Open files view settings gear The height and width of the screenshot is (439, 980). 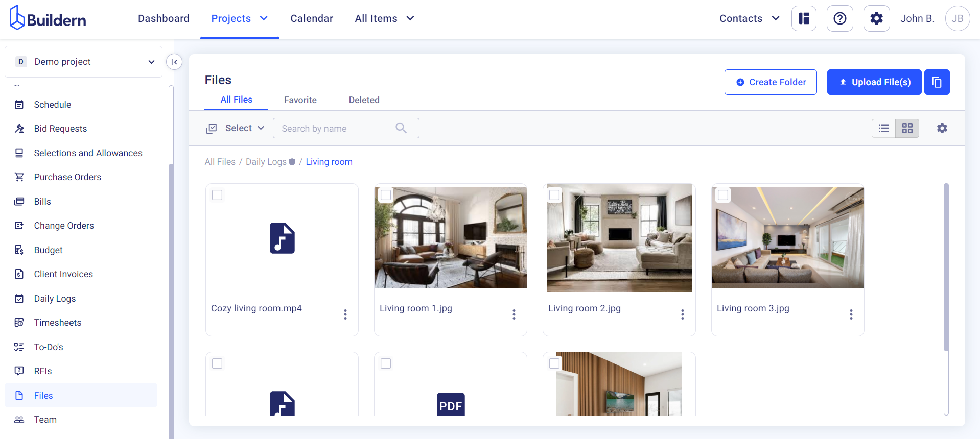click(x=942, y=128)
